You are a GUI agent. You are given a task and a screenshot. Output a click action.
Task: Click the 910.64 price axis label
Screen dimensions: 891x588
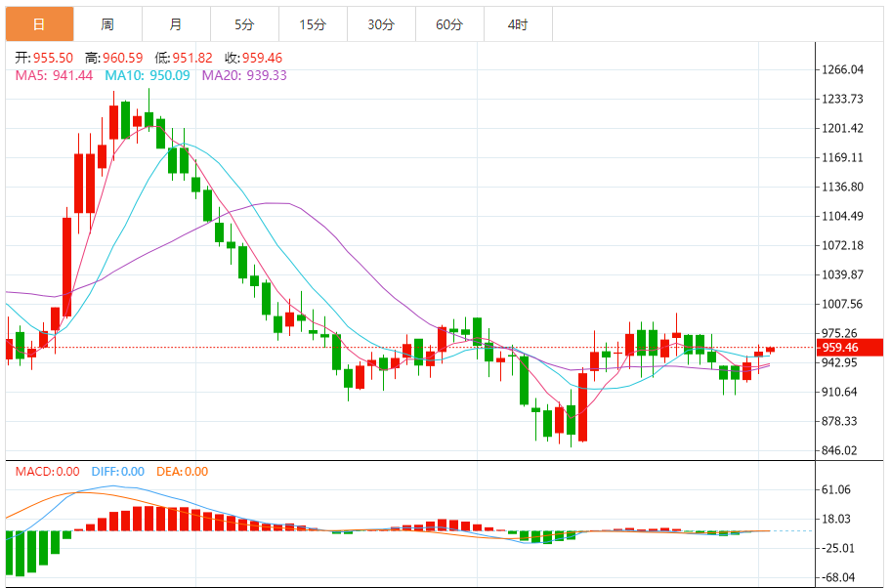(x=839, y=392)
